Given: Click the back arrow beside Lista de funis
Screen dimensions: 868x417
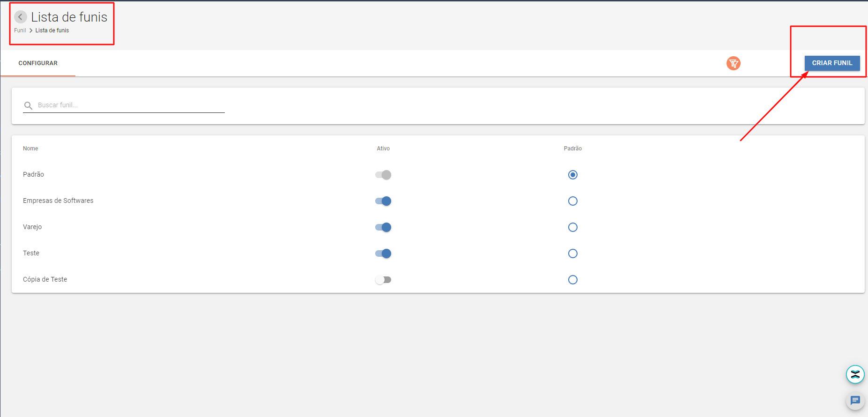Looking at the screenshot, I should click(x=20, y=17).
